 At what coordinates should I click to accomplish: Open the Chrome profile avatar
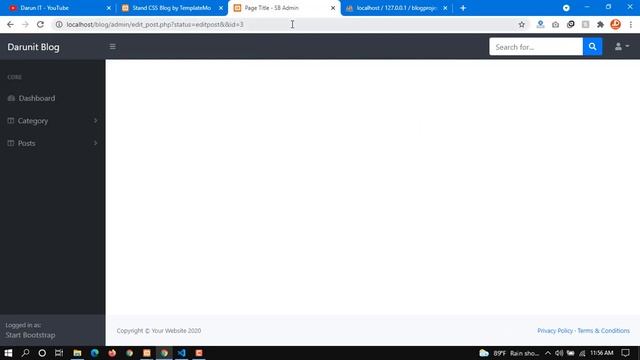[x=616, y=24]
